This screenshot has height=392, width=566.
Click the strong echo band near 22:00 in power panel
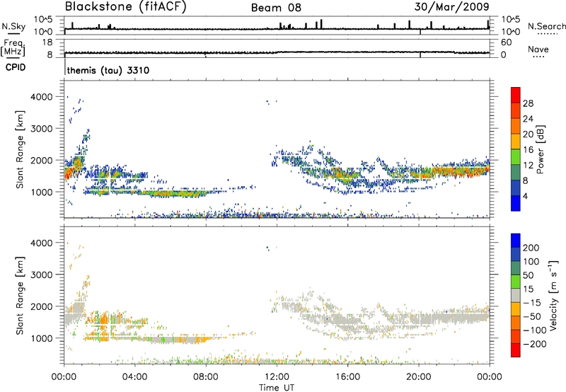[455, 171]
